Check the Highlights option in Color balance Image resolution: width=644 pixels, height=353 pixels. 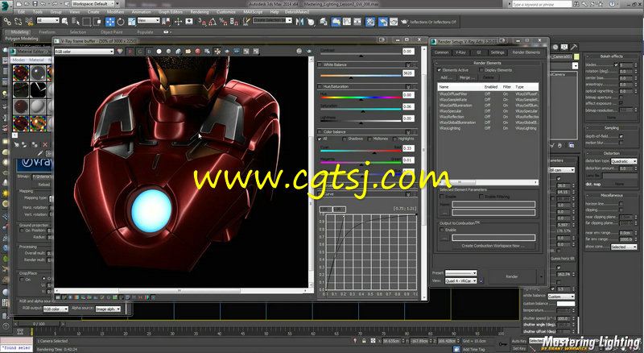(394, 139)
